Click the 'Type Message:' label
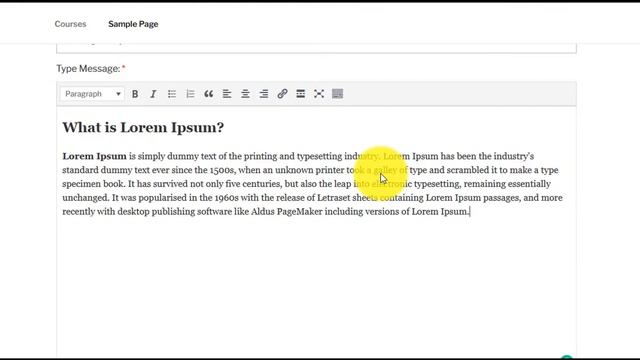640x360 pixels. click(88, 69)
